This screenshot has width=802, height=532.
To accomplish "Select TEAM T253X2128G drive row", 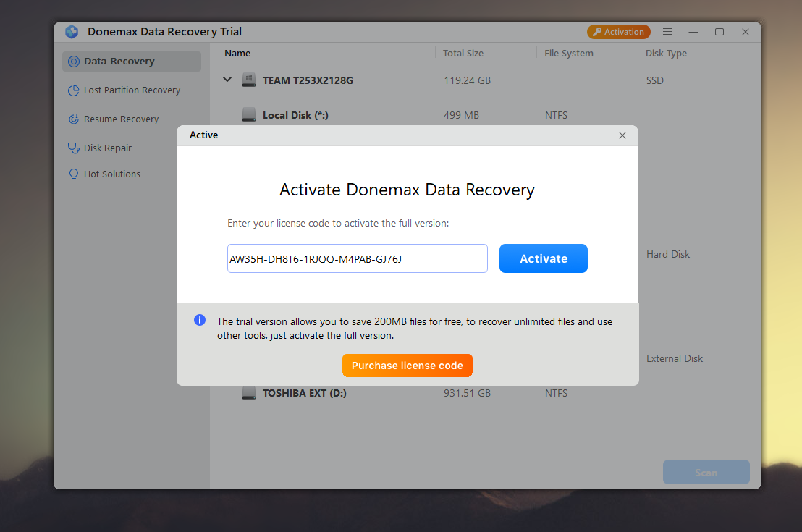I will [486, 80].
